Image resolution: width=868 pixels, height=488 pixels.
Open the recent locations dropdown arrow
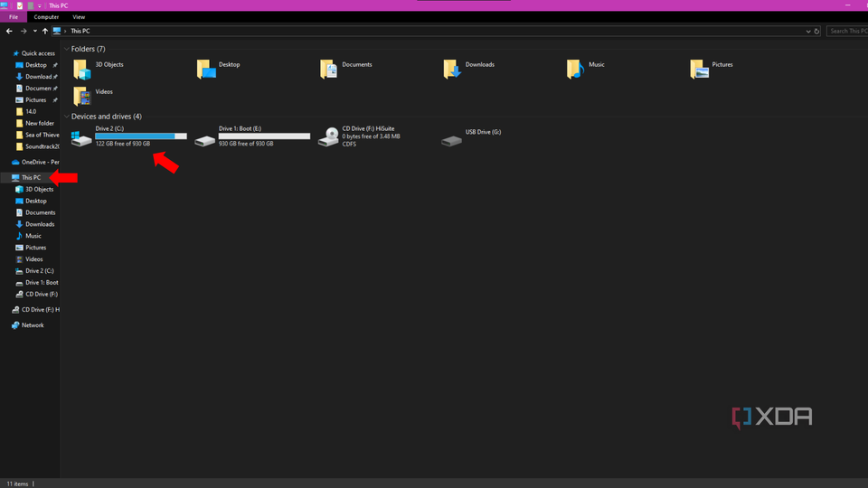(35, 31)
